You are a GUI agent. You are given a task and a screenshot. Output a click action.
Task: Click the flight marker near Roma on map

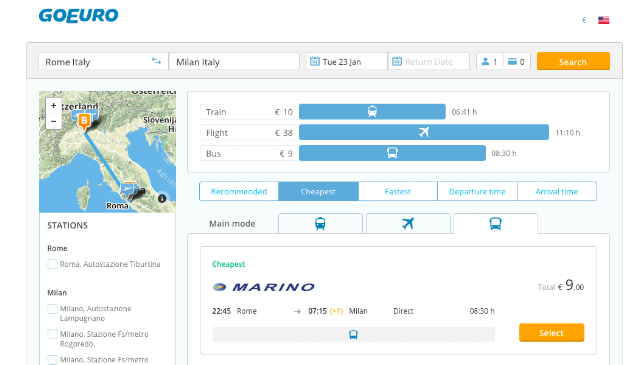[x=128, y=190]
